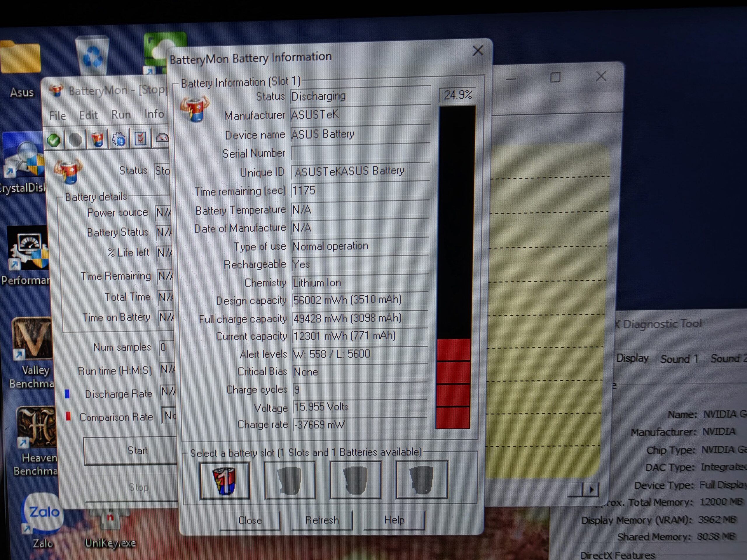This screenshot has width=747, height=560.
Task: Click the Type of use value "Normal operation"
Action: coord(330,246)
